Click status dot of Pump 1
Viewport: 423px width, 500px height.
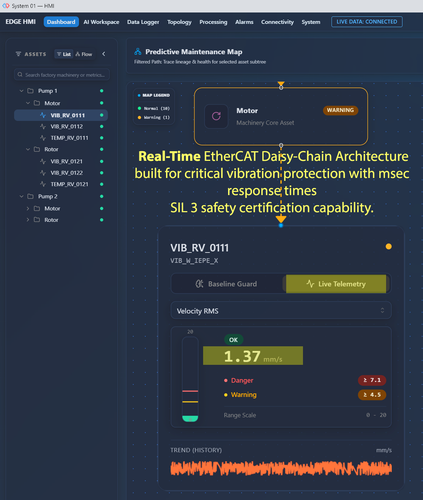tap(102, 91)
